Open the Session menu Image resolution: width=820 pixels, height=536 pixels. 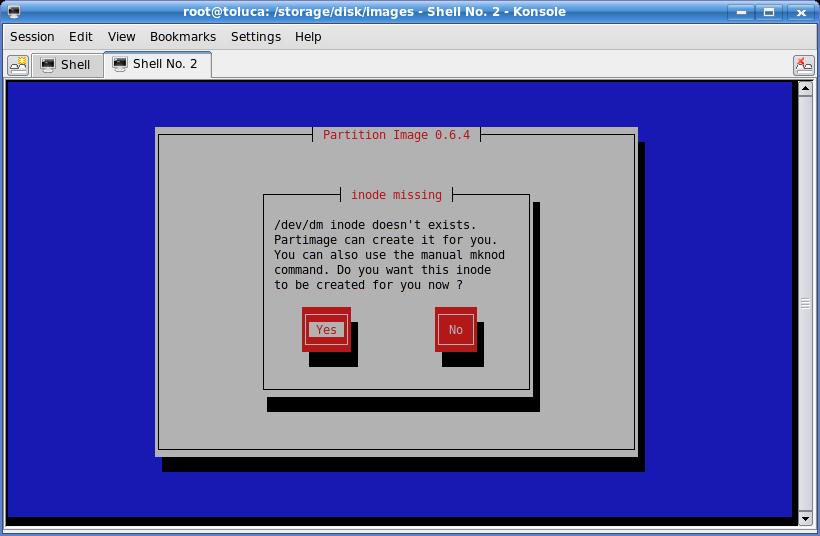click(x=32, y=37)
